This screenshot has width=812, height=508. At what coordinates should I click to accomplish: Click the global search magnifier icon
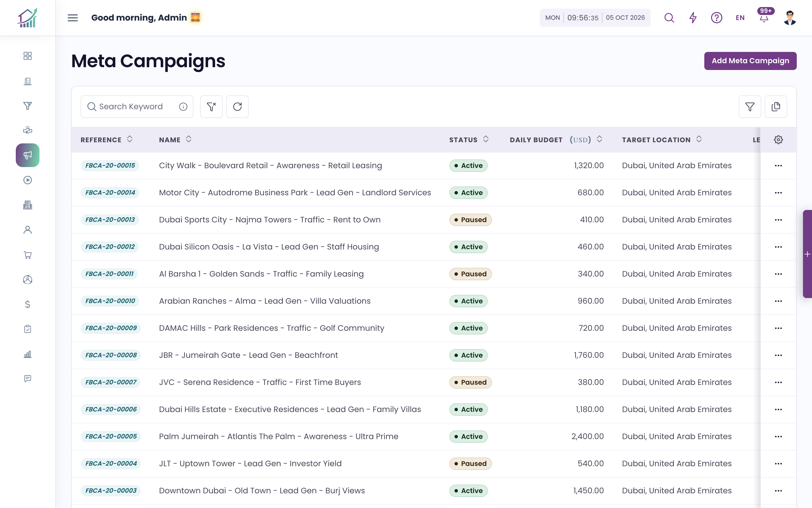pyautogui.click(x=669, y=18)
